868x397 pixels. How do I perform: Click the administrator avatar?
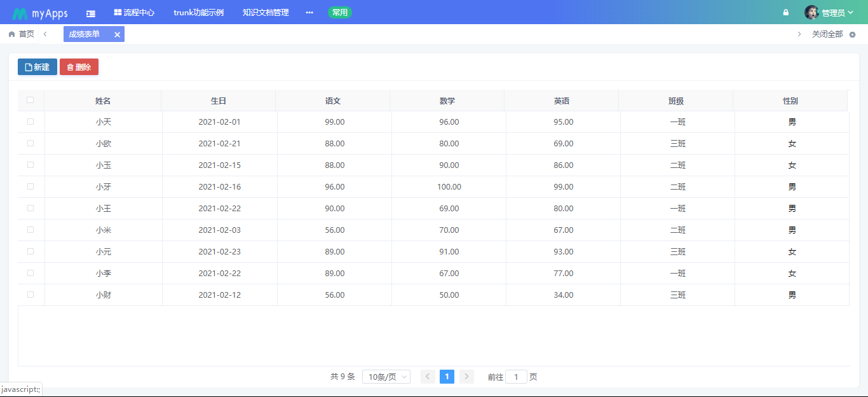[x=811, y=12]
